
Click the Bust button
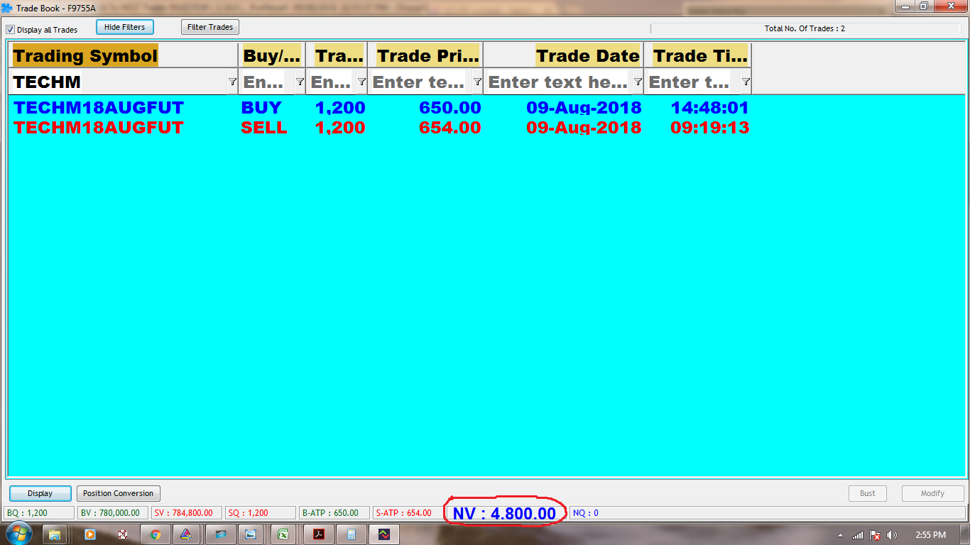pos(868,493)
